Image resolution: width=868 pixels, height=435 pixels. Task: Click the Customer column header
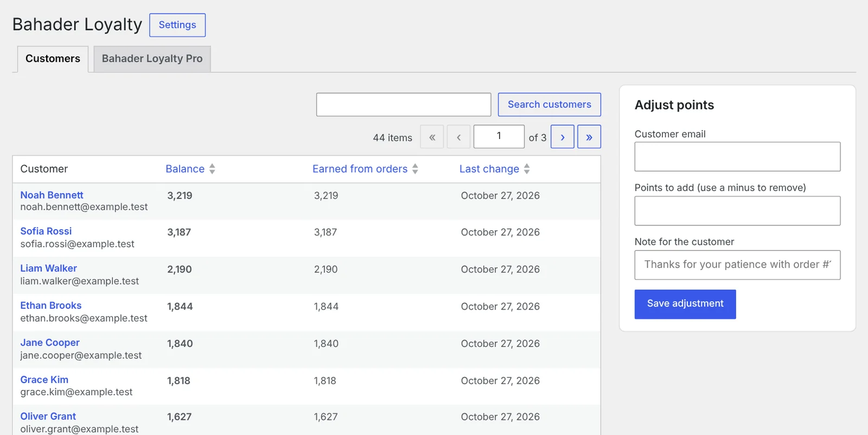pos(44,169)
